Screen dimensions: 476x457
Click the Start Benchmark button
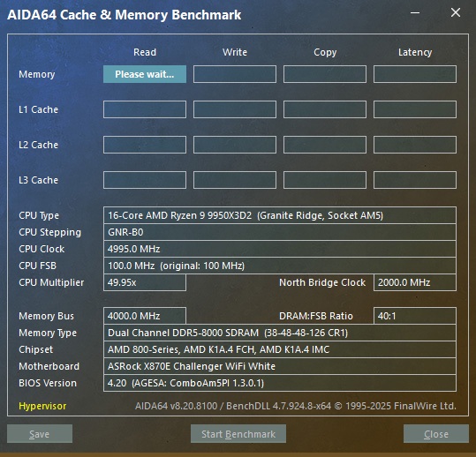[x=238, y=434]
